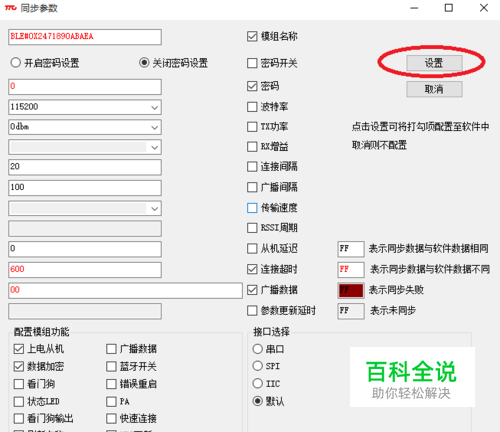Minimize the 同步参数 window
This screenshot has width=500, height=432.
pos(414,8)
